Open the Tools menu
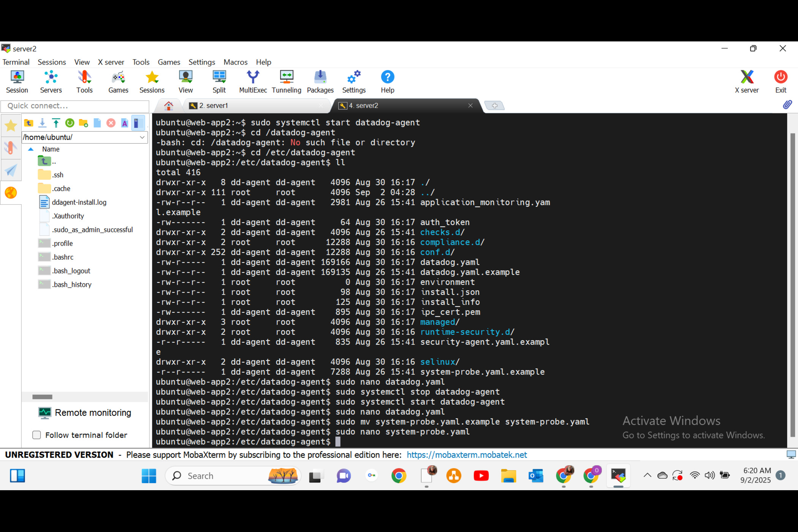This screenshot has width=798, height=532. [x=141, y=62]
